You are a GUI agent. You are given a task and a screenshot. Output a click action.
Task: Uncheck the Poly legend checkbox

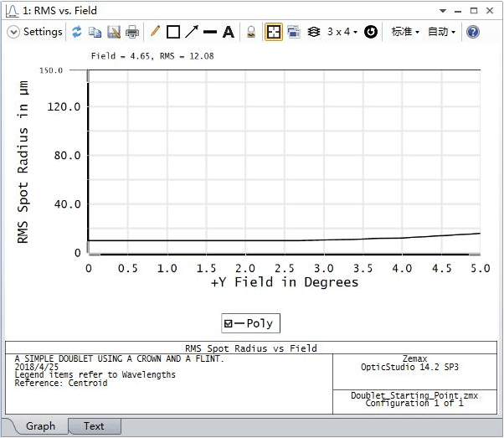pos(228,324)
